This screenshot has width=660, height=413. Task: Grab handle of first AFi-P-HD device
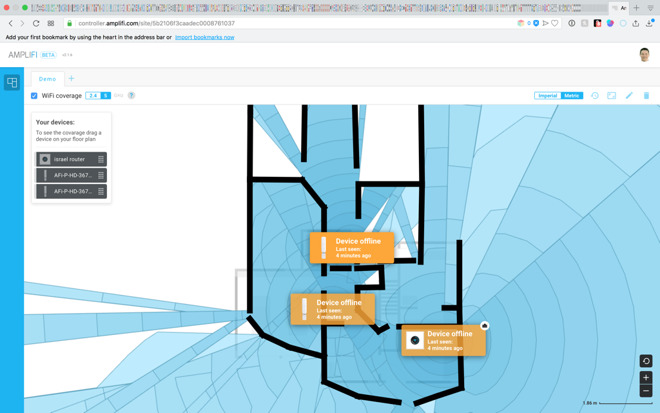click(101, 175)
